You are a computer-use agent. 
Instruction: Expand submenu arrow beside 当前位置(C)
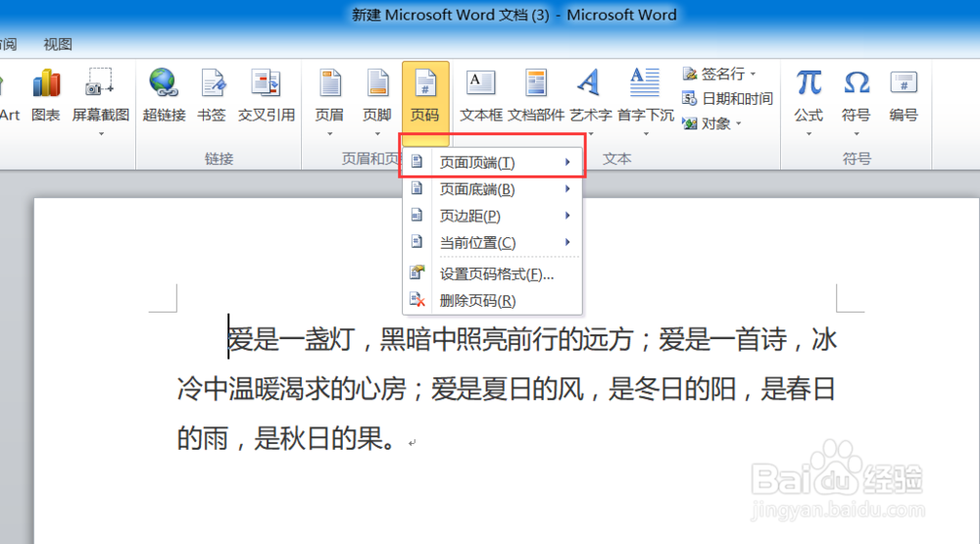click(567, 243)
